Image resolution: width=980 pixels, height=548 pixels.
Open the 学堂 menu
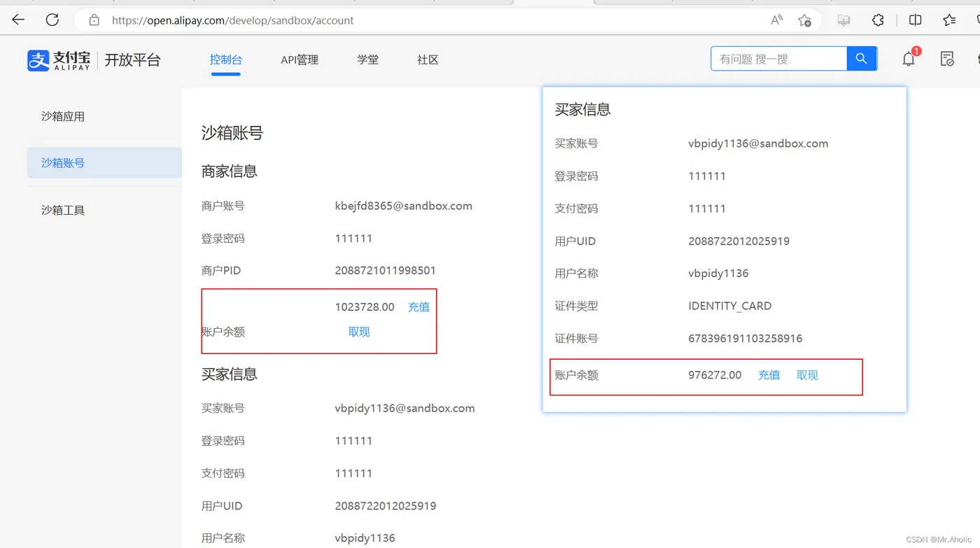367,59
